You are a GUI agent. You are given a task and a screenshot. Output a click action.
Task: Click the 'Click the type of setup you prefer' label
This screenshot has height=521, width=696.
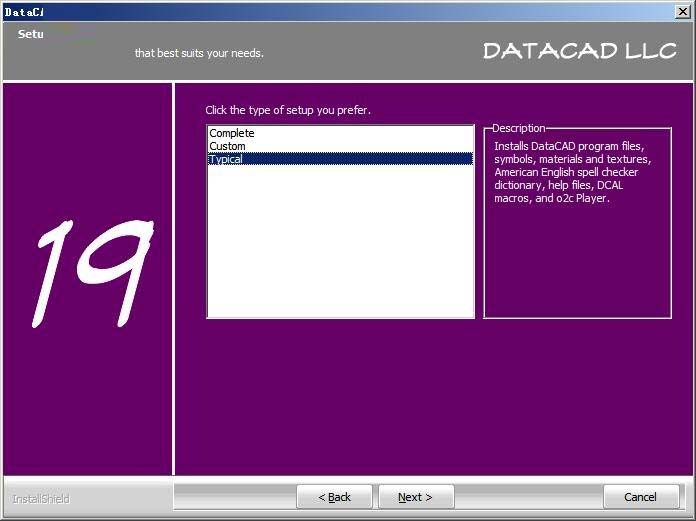pyautogui.click(x=288, y=110)
